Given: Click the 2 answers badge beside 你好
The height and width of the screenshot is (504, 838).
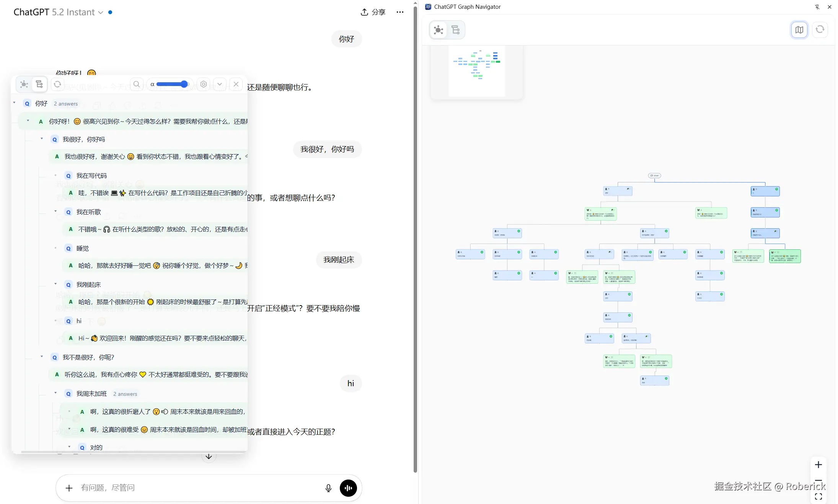Looking at the screenshot, I should [x=66, y=104].
